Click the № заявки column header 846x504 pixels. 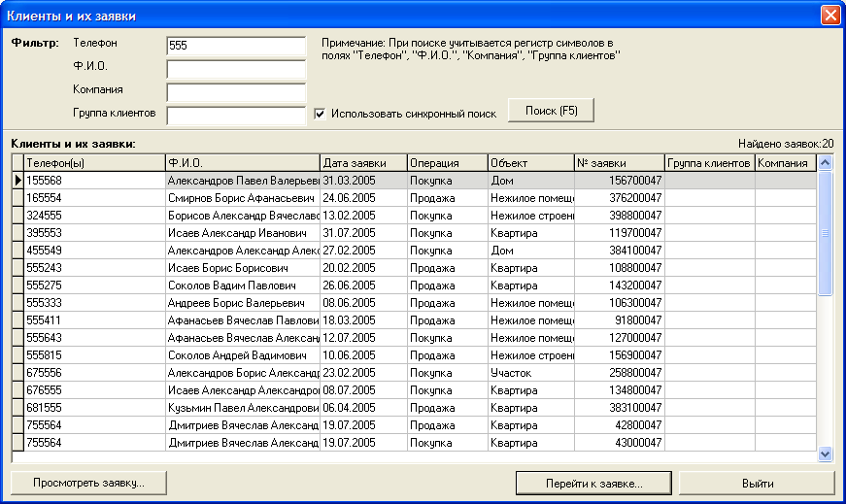click(x=620, y=163)
